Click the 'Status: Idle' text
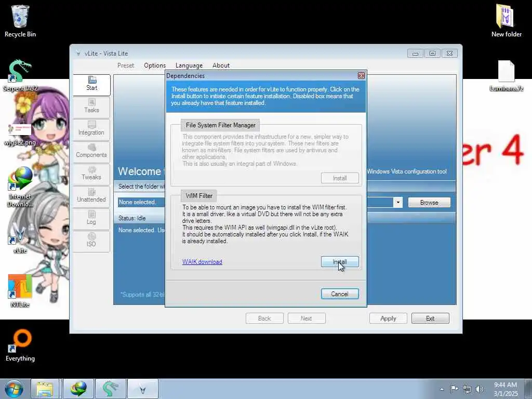This screenshot has height=399, width=532. pyautogui.click(x=132, y=218)
